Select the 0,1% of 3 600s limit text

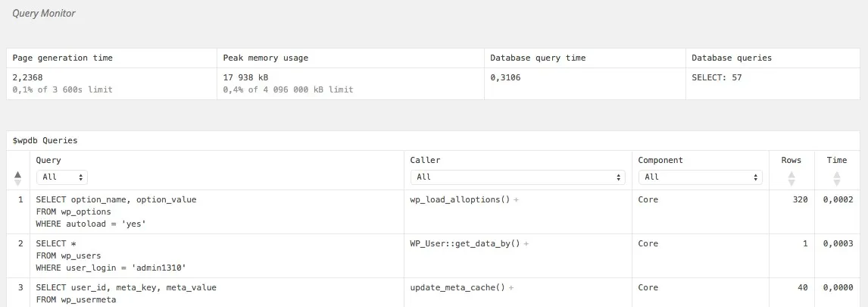[x=63, y=89]
